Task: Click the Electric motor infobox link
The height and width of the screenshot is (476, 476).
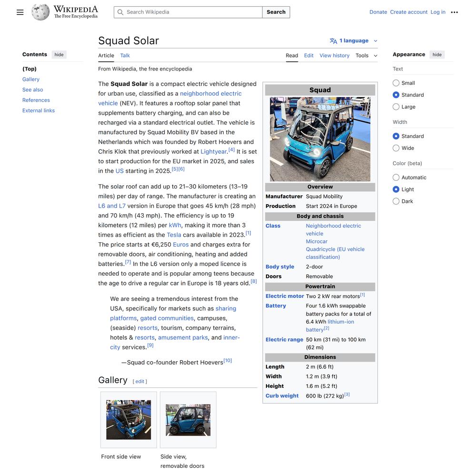Action: coord(285,296)
